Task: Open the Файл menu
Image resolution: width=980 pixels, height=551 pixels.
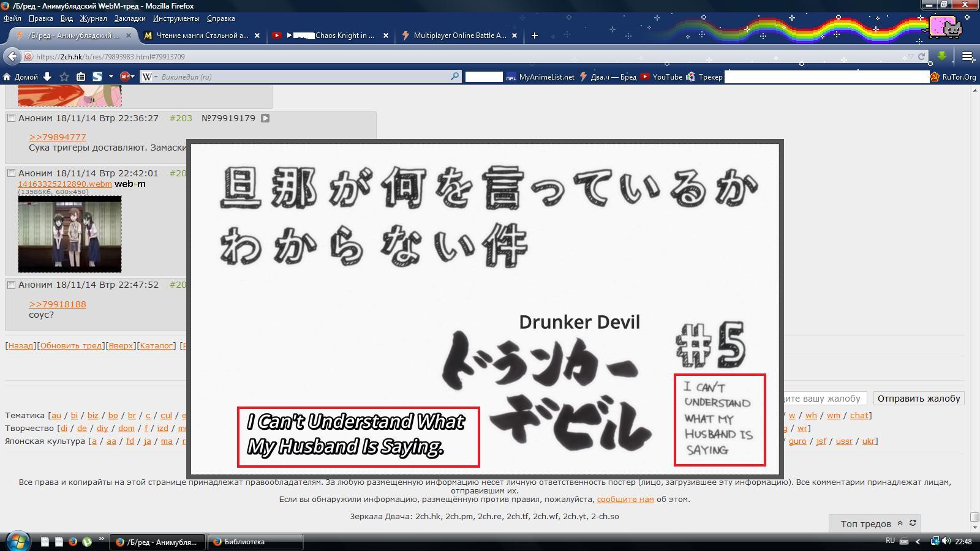Action: tap(12, 18)
